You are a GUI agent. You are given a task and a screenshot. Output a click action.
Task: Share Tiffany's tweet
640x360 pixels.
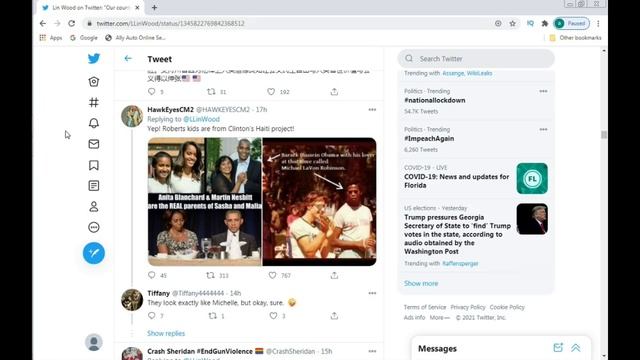(334, 316)
